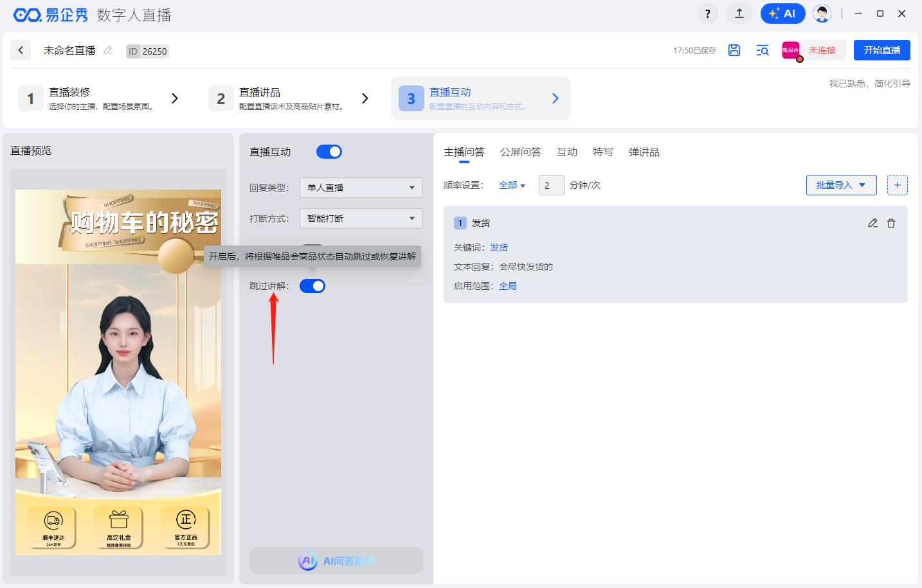Click the save icon in top toolbar

tap(734, 50)
